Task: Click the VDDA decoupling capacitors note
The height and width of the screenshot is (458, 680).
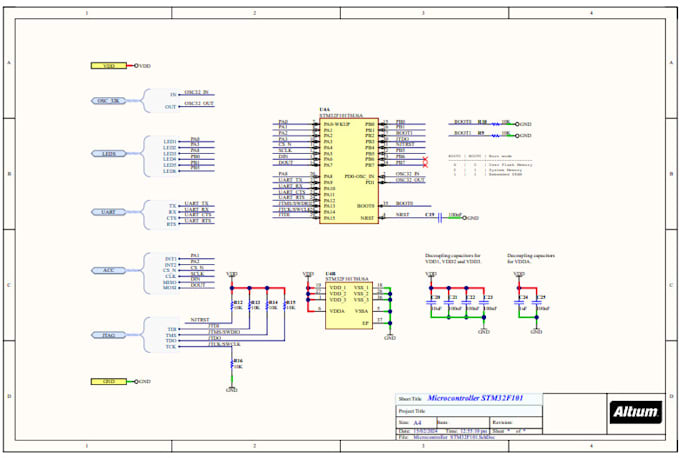Action: pos(528,259)
